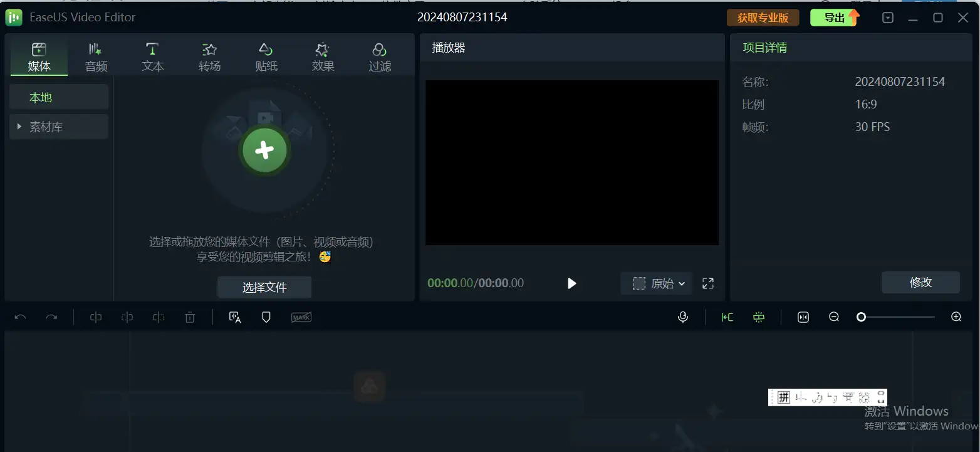Add a marker with the shield icon
Viewport: 980px width, 452px height.
pos(266,317)
